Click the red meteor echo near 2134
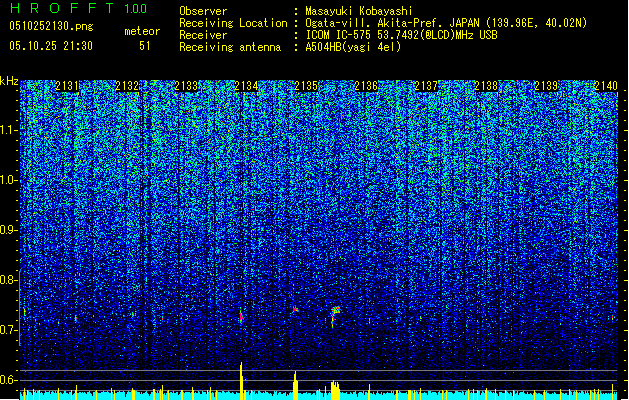 click(241, 317)
